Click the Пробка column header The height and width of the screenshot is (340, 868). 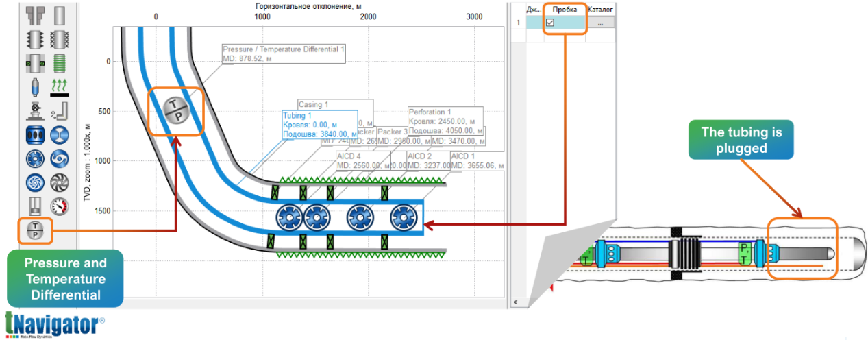pos(565,10)
